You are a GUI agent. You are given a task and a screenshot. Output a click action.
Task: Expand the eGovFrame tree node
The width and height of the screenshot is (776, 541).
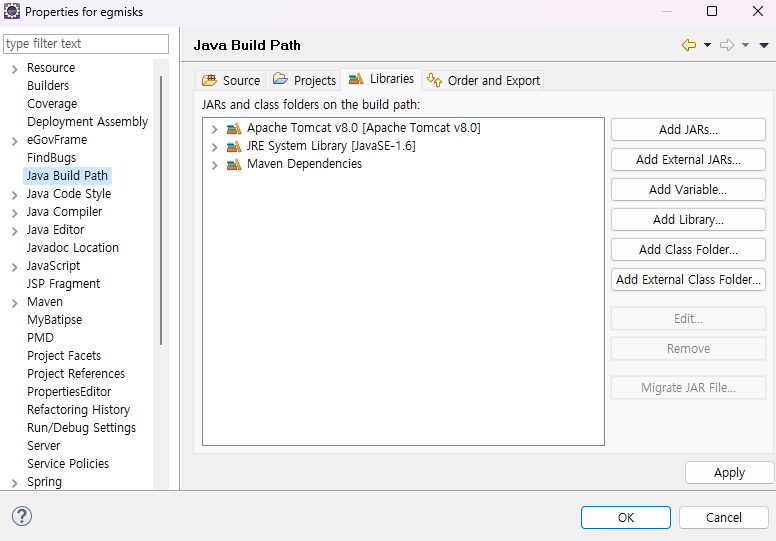click(x=14, y=141)
